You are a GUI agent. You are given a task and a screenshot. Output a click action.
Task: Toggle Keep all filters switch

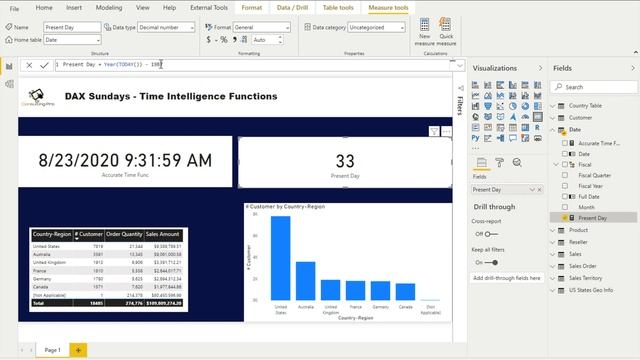(491, 262)
